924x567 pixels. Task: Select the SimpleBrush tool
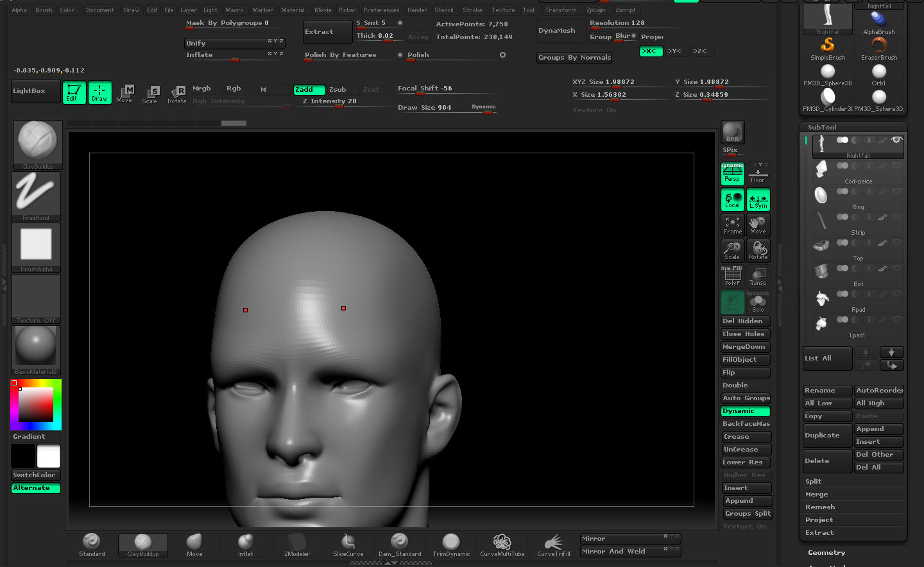(828, 49)
